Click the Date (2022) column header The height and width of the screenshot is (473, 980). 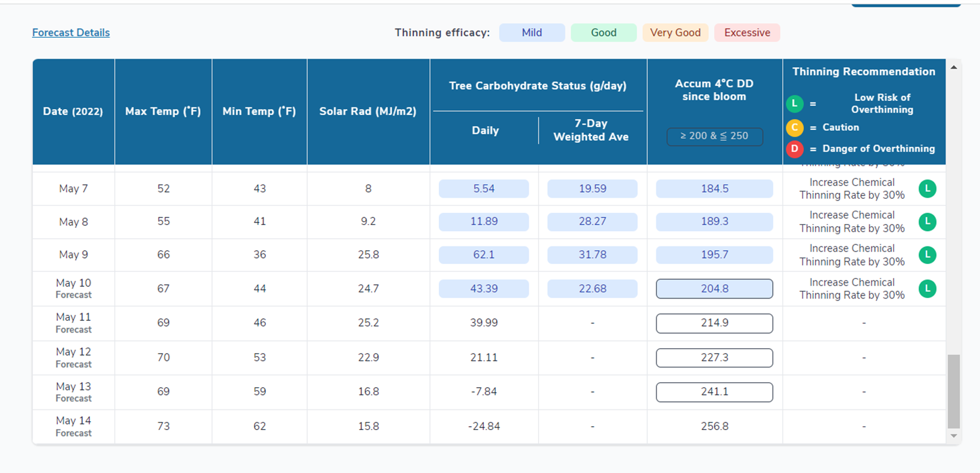(73, 111)
